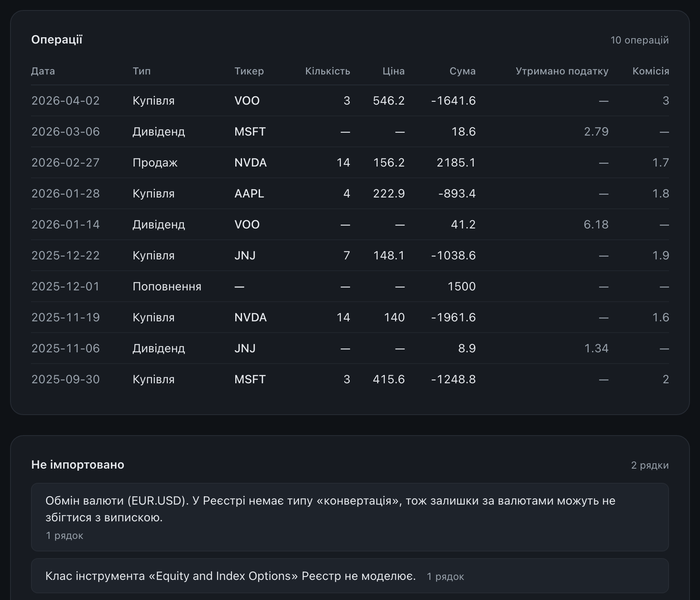Screen dimensions: 700x600
Task: Click the "Комісія" column header
Action: (x=651, y=71)
